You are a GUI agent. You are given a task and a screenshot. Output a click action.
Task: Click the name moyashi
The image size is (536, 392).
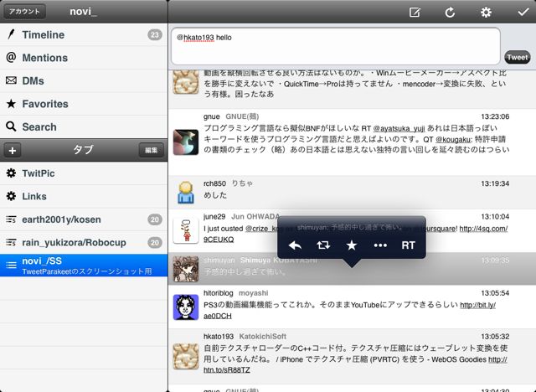pyautogui.click(x=253, y=293)
